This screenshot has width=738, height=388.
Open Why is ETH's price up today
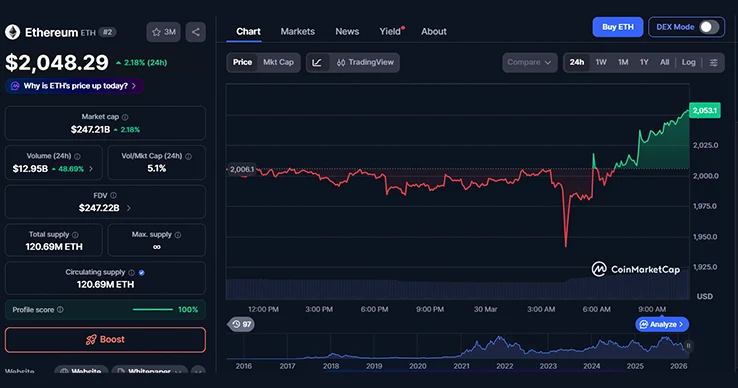(75, 86)
